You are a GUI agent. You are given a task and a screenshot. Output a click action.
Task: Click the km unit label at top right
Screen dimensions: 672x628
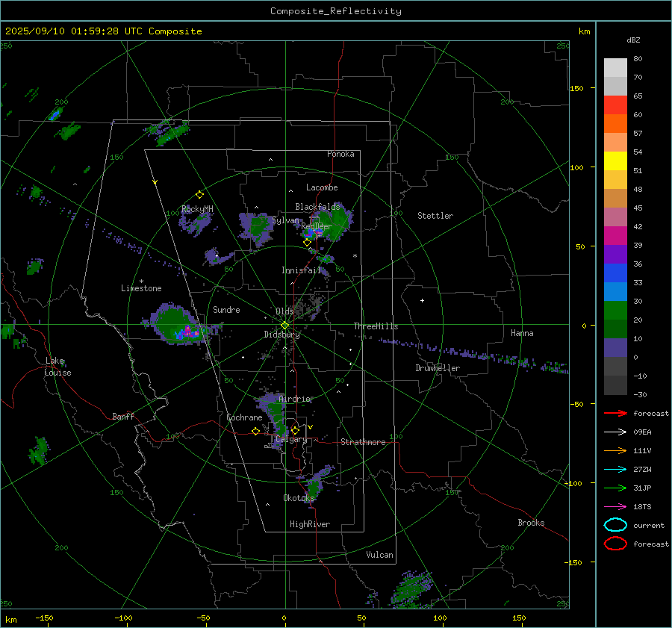tap(585, 31)
